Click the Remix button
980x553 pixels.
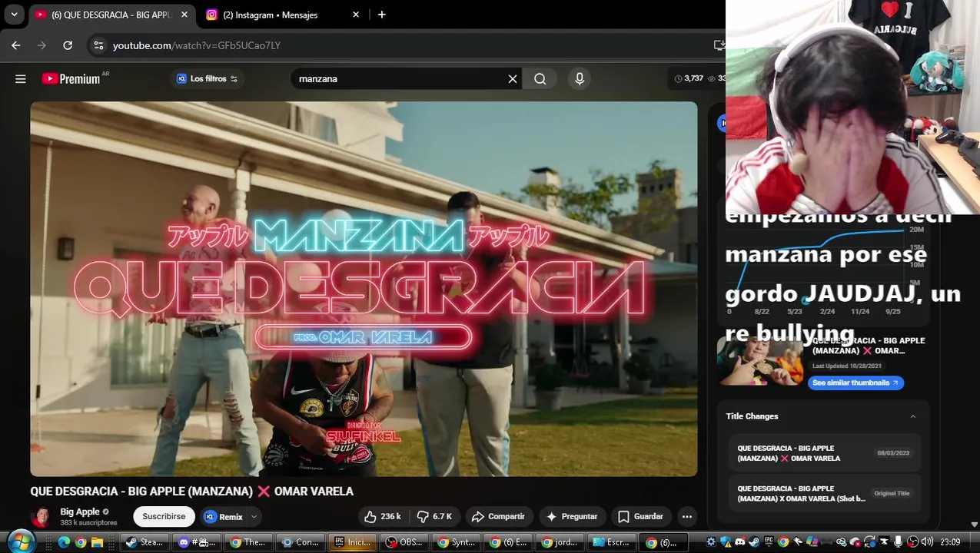(224, 517)
